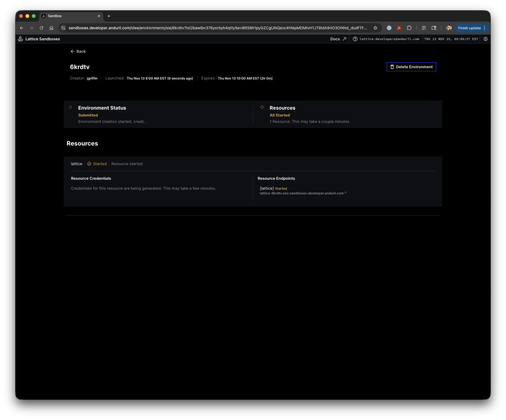Image resolution: width=506 pixels, height=420 pixels.
Task: Click the Resource started message
Action: coord(127,164)
